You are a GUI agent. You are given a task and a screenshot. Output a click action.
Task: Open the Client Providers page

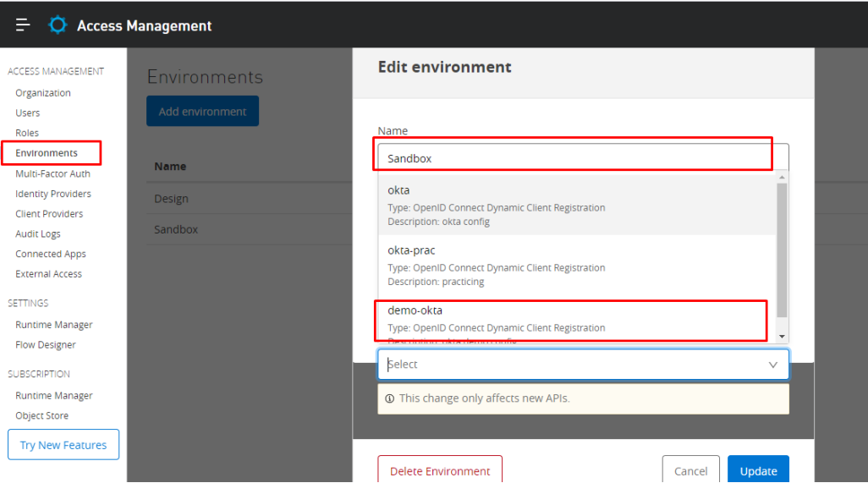[x=49, y=213]
